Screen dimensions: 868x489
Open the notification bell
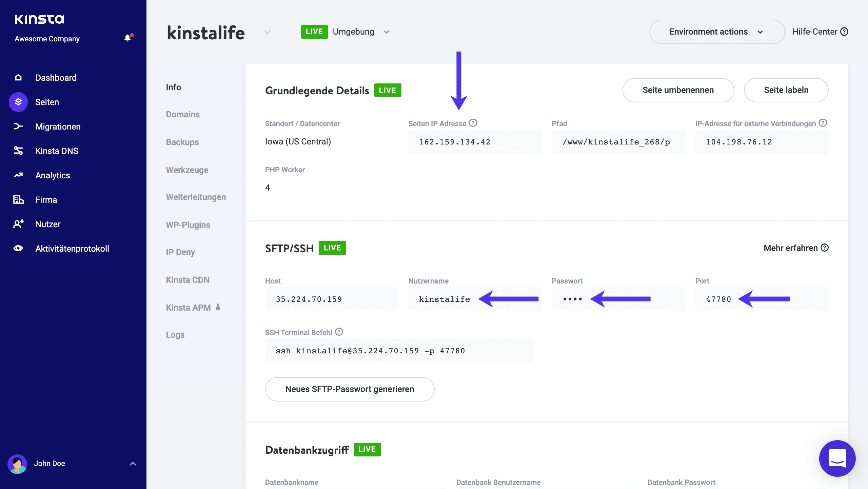pyautogui.click(x=127, y=38)
